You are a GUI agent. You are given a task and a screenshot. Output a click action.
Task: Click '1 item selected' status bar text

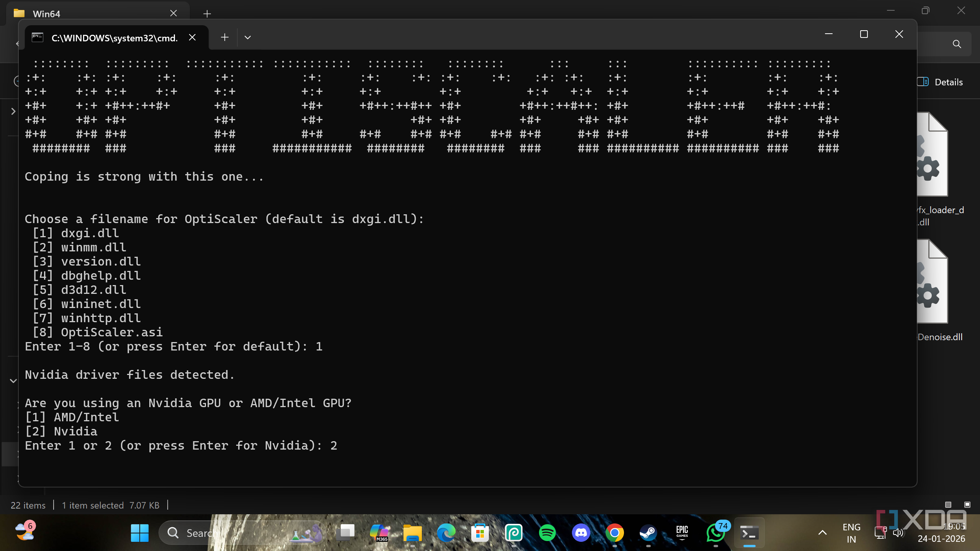(93, 505)
